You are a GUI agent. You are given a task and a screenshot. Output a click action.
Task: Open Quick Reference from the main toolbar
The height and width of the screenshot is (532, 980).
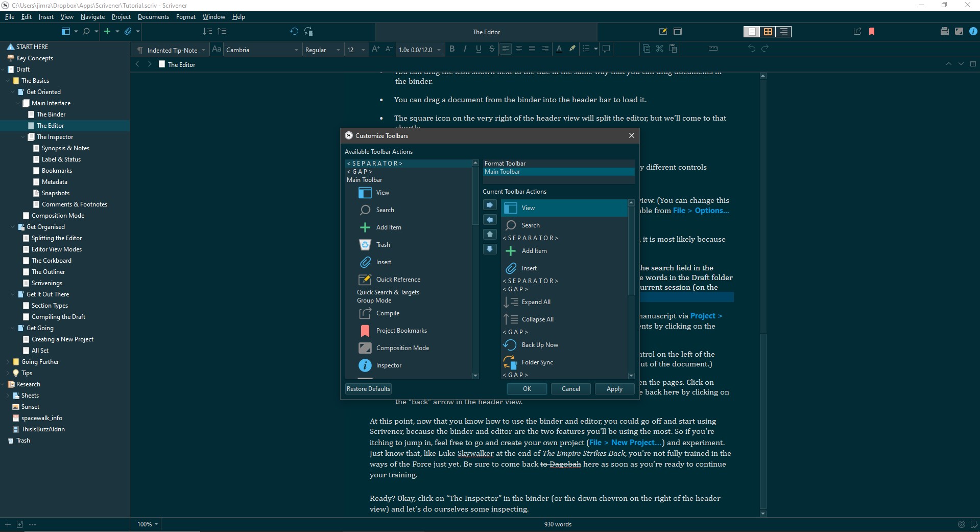[x=663, y=31]
